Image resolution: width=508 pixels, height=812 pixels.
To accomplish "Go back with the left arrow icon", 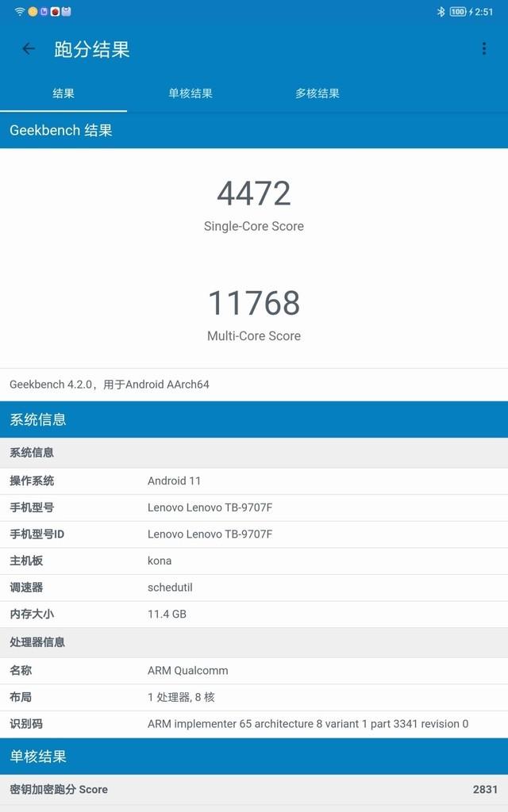I will click(29, 49).
